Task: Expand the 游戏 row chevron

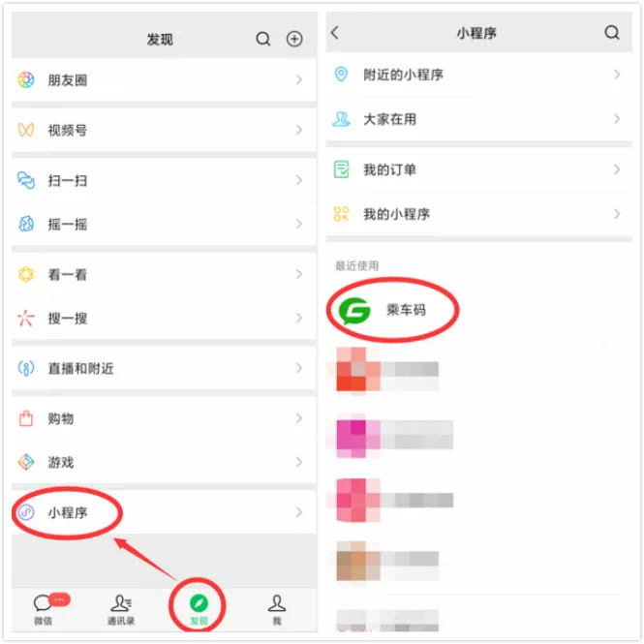Action: click(x=299, y=462)
